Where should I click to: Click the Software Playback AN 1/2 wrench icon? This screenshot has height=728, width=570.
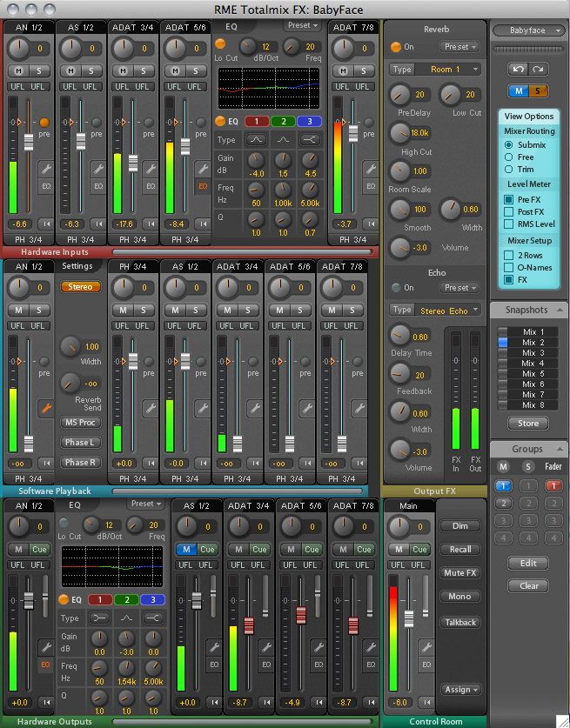pyautogui.click(x=44, y=407)
